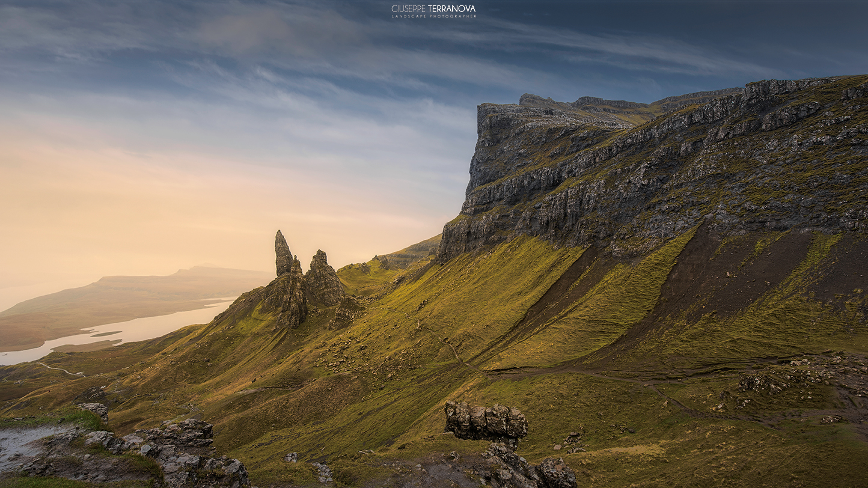Click the large isolated boulder in foreground grass
The image size is (868, 488).
[485, 421]
